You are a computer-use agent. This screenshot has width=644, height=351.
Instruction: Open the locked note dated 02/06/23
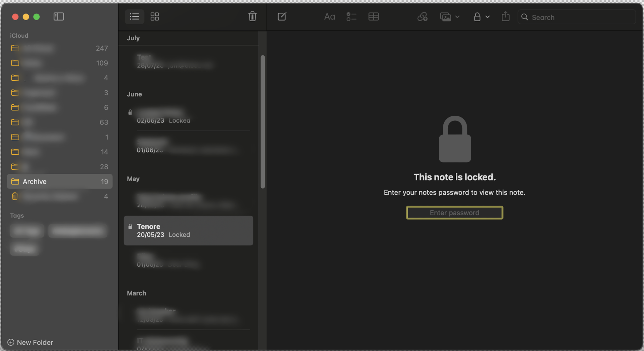[x=188, y=116]
